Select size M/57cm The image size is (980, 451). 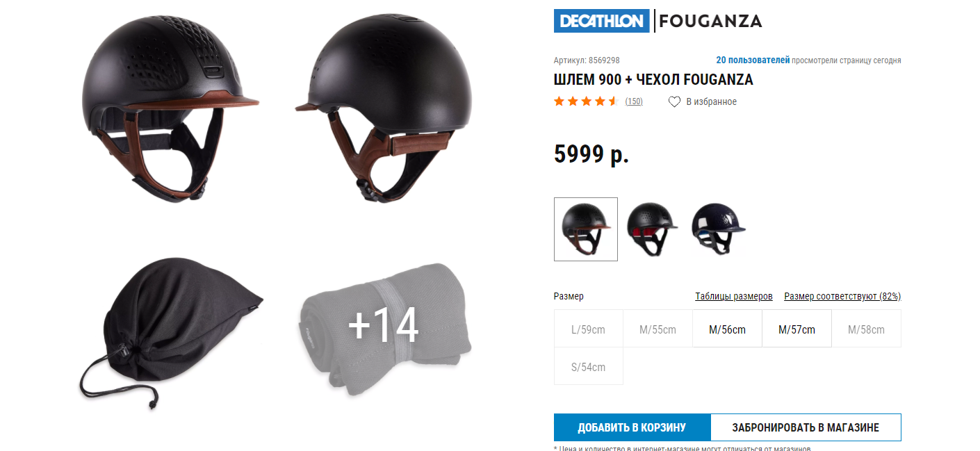(x=797, y=329)
